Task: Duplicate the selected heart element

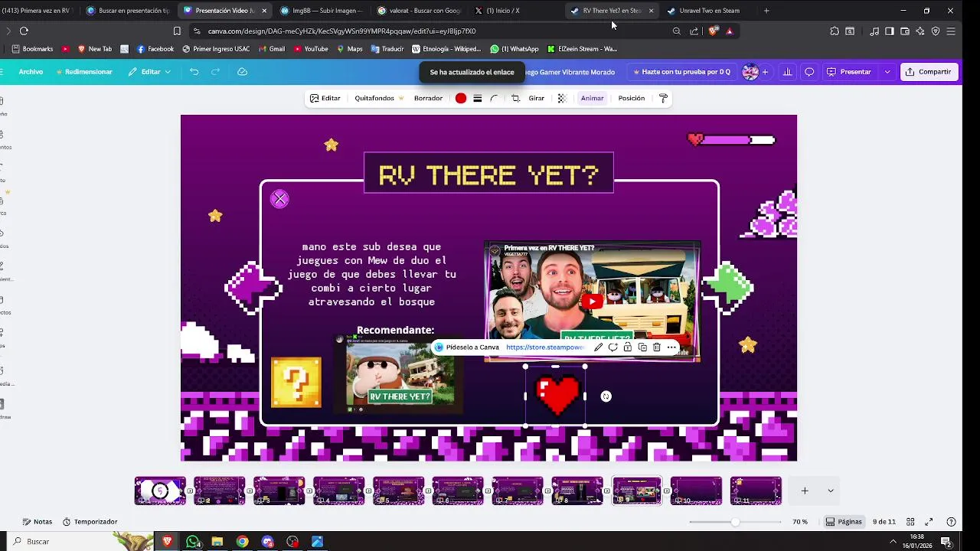Action: pos(642,347)
